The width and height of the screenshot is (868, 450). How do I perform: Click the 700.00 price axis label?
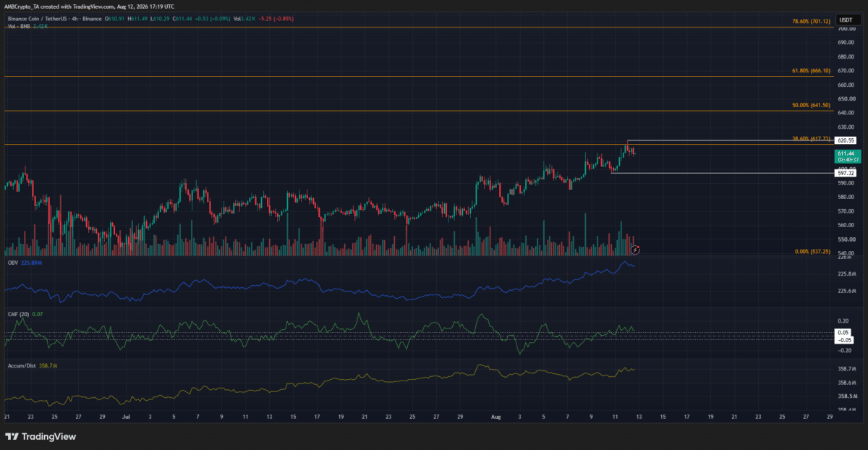pyautogui.click(x=846, y=29)
